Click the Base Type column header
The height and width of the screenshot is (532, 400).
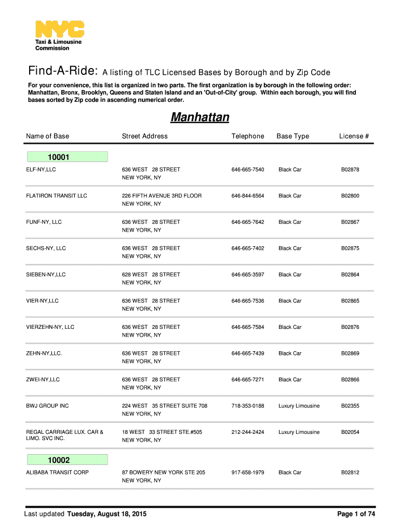(292, 136)
